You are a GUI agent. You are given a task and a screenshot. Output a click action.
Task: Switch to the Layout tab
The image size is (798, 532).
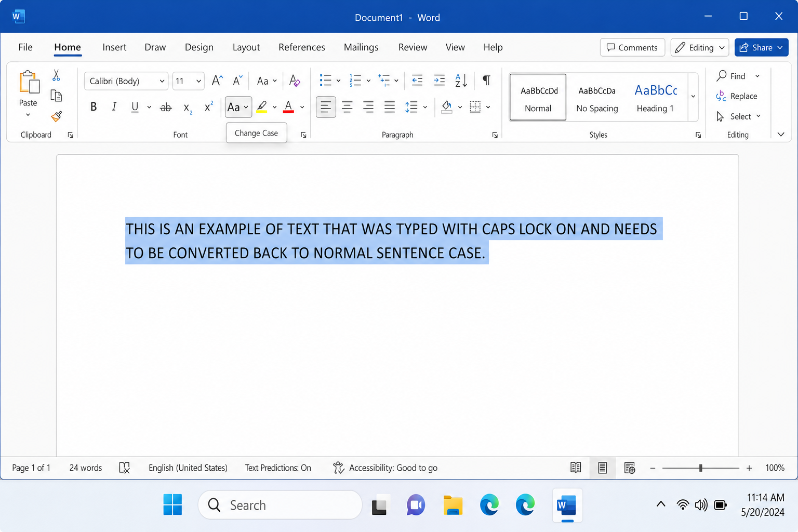(x=246, y=47)
